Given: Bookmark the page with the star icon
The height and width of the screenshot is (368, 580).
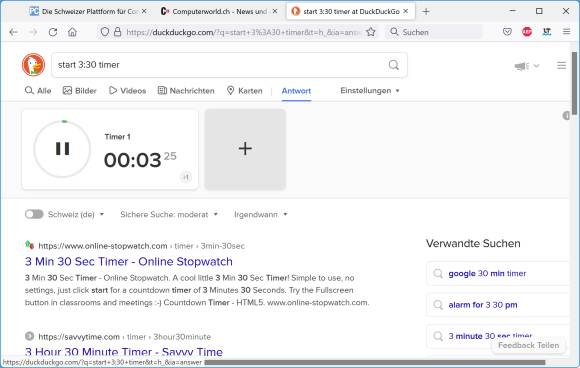Looking at the screenshot, I should point(371,32).
